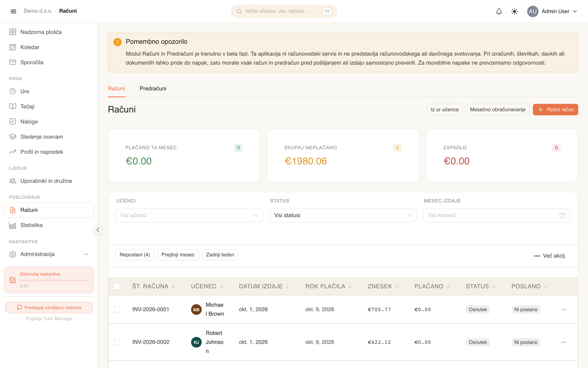
Task: Filter by Prejšnji mesec
Action: pyautogui.click(x=178, y=255)
